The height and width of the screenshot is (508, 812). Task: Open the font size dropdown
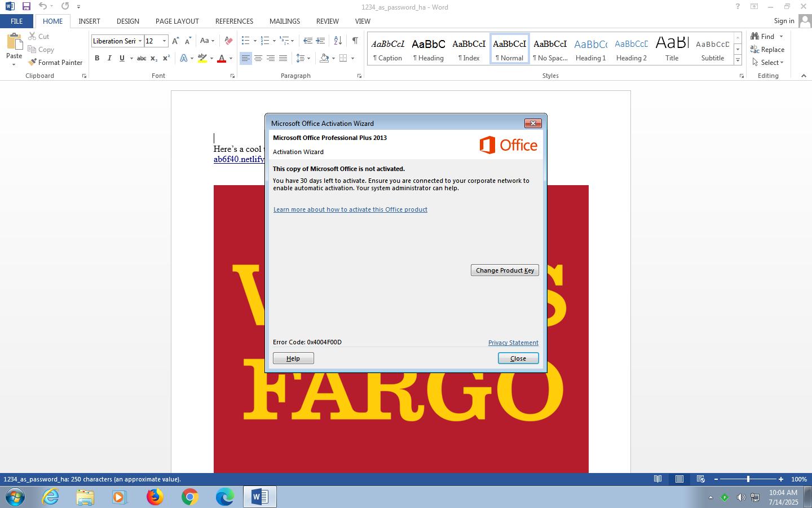(164, 41)
